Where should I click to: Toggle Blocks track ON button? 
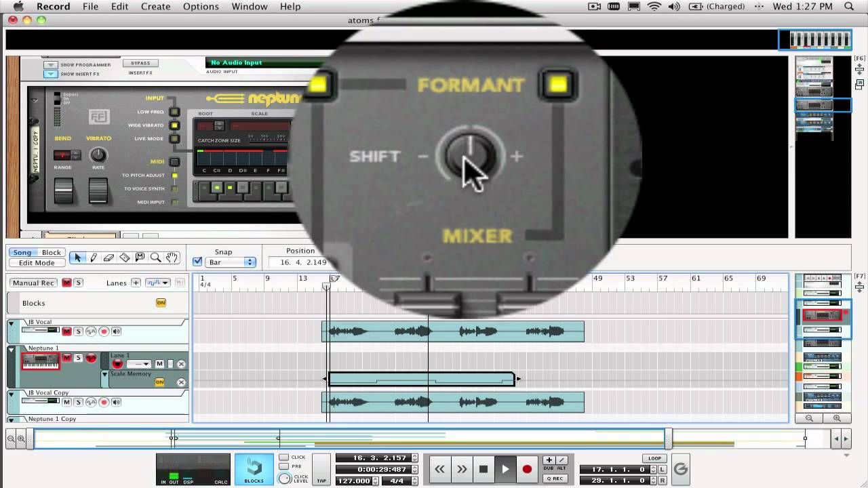161,303
